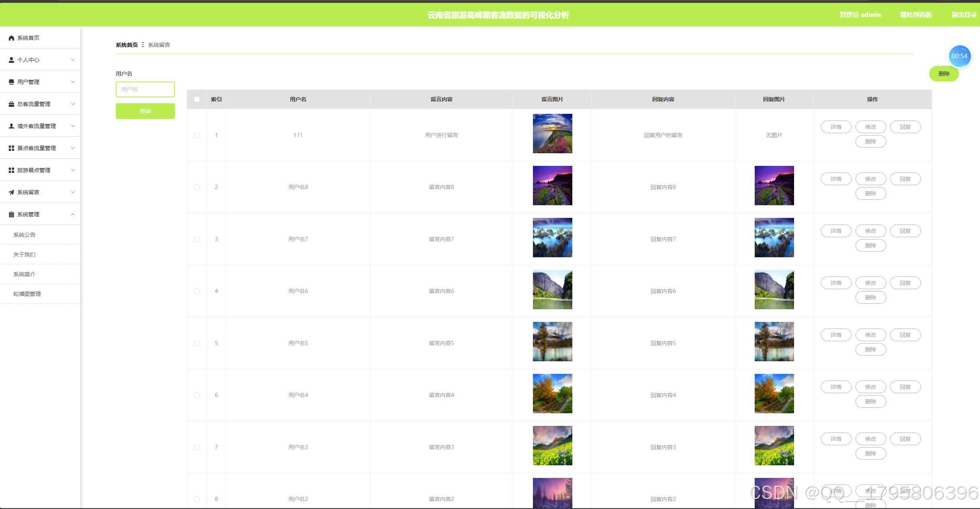Click the 境外客流量管理 user icon

[11, 126]
